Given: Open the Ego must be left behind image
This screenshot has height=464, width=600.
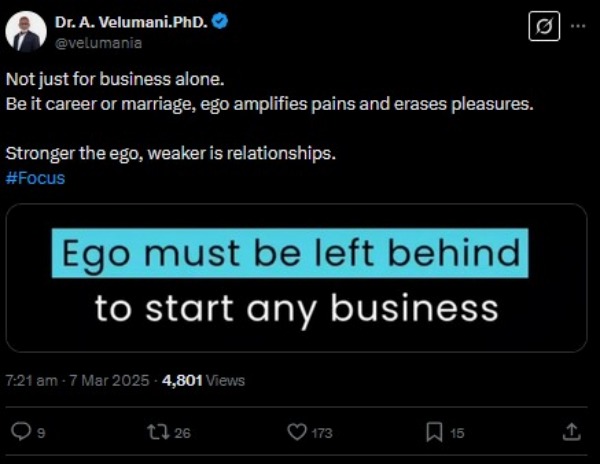Looking at the screenshot, I should [x=296, y=278].
